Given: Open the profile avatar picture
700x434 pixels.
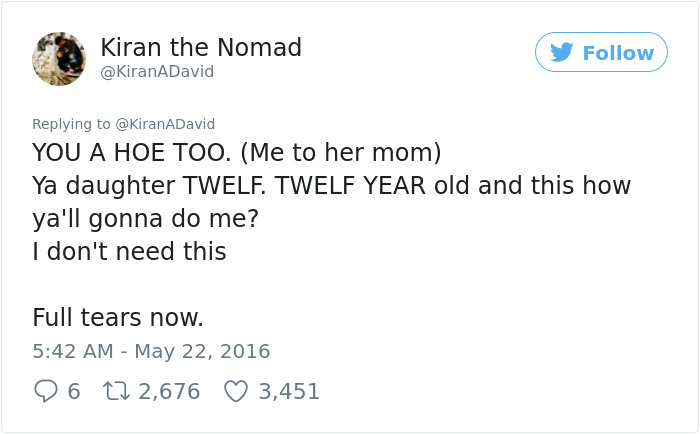Looking at the screenshot, I should (59, 58).
